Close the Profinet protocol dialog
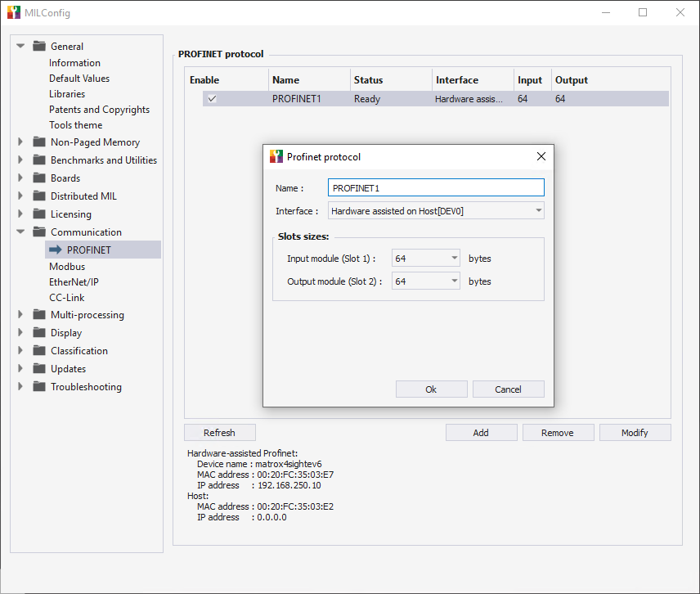The image size is (700, 594). point(541,157)
